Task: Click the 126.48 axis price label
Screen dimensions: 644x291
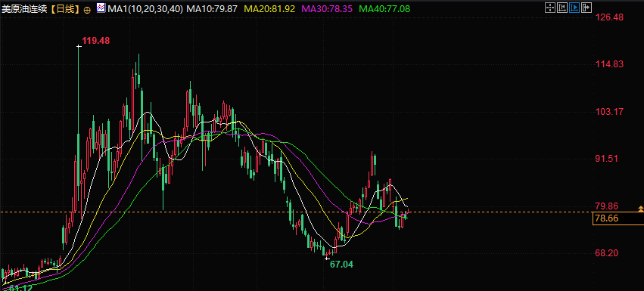Action: pos(609,17)
